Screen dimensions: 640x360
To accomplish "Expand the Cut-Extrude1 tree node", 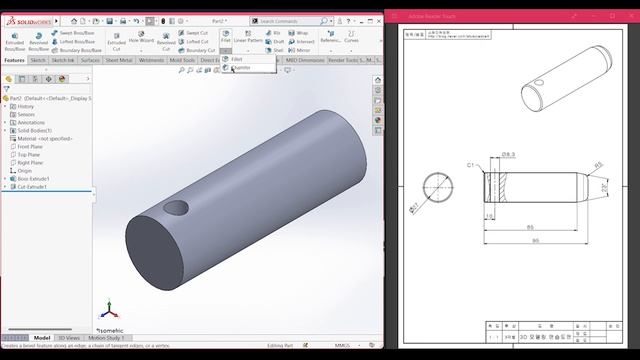I will [x=5, y=187].
